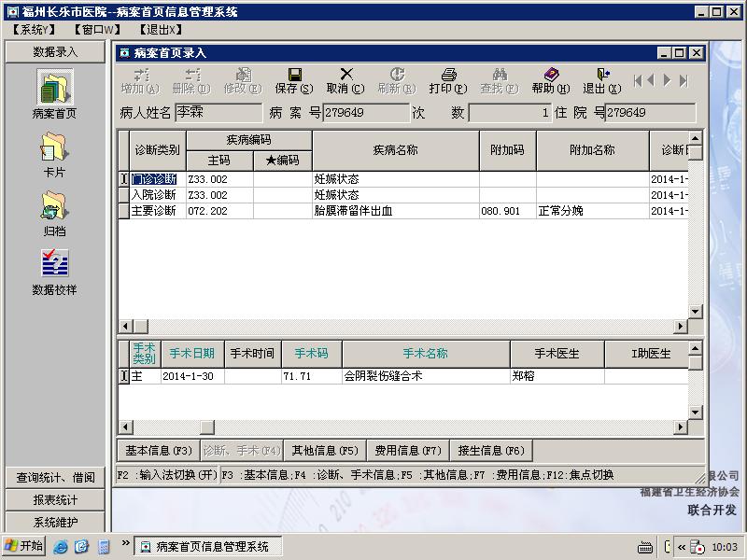Screen dimensions: 747x560
Task: Click surgery table right scroll arrow
Action: pos(681,427)
